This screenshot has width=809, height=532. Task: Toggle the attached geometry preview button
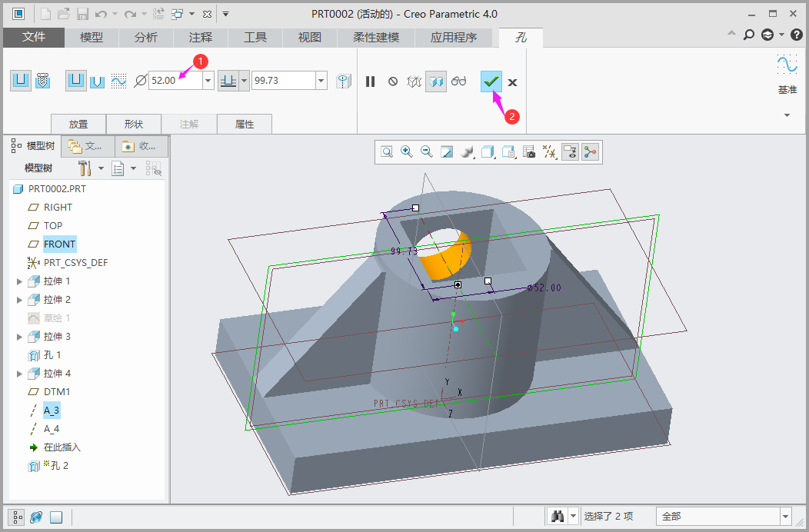(x=437, y=81)
